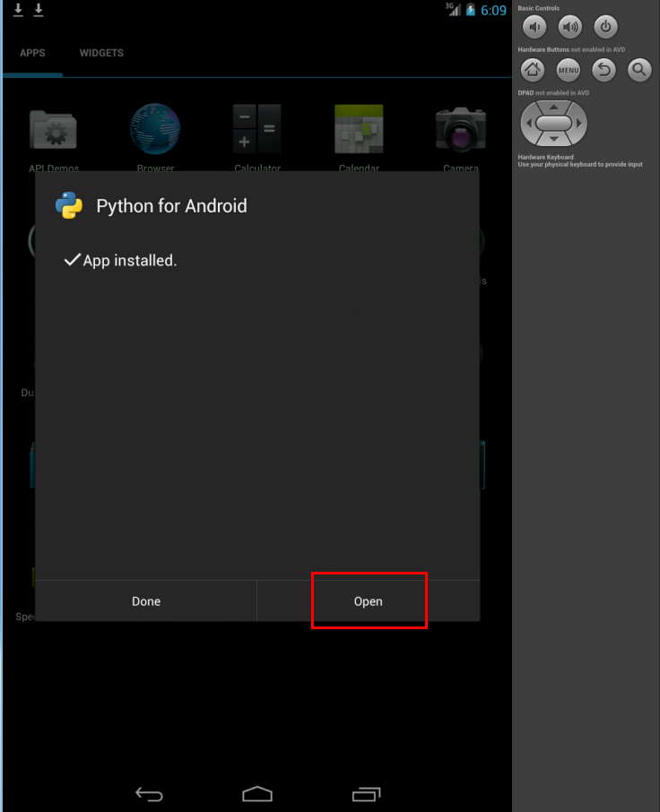This screenshot has width=660, height=812.
Task: Open the installed Python for Android app
Action: 369,601
